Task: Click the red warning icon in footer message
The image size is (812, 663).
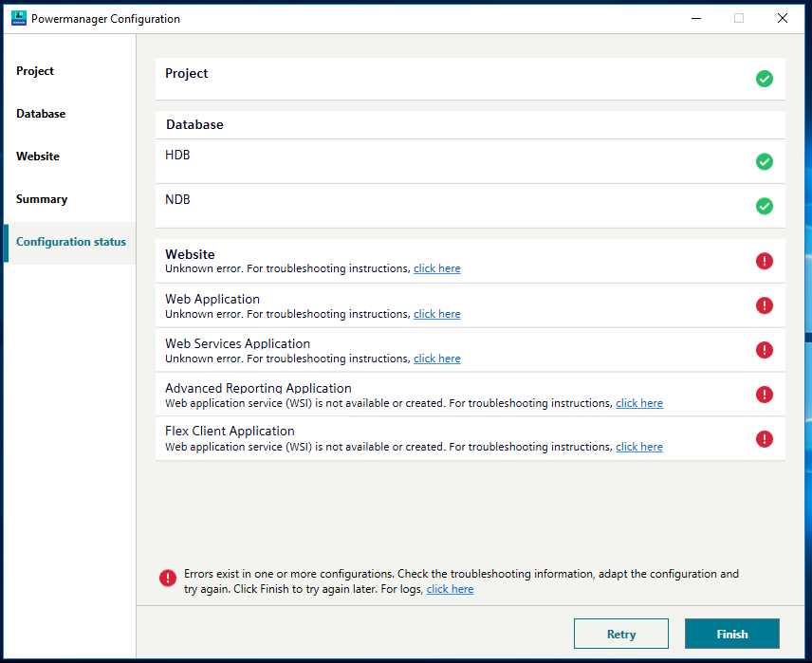Action: (168, 578)
